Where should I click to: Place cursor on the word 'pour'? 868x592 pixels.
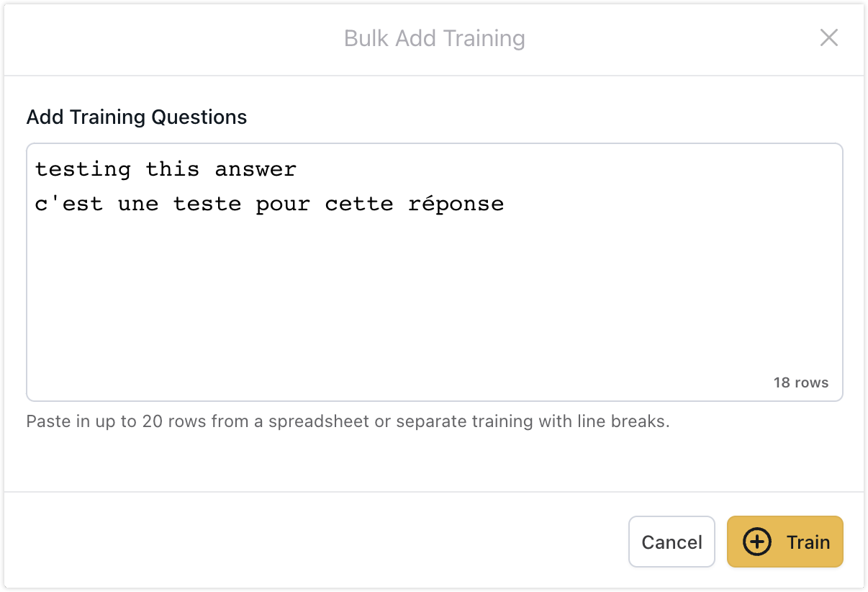[283, 205]
